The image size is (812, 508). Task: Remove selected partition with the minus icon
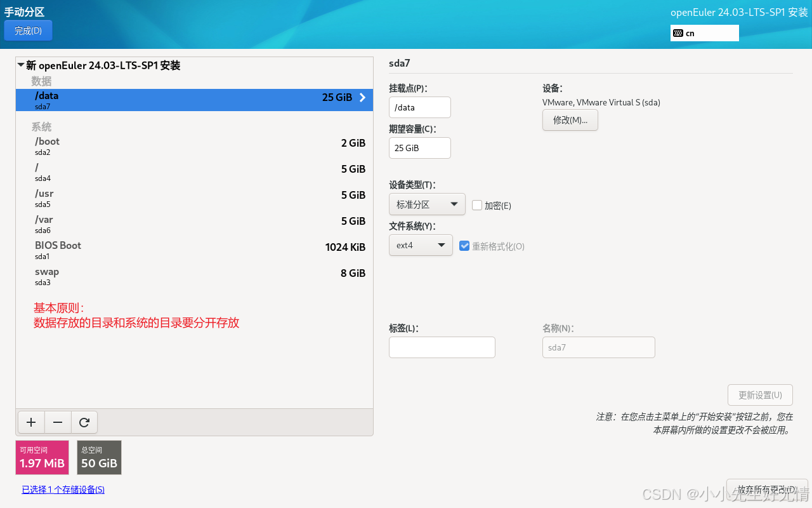pyautogui.click(x=58, y=422)
